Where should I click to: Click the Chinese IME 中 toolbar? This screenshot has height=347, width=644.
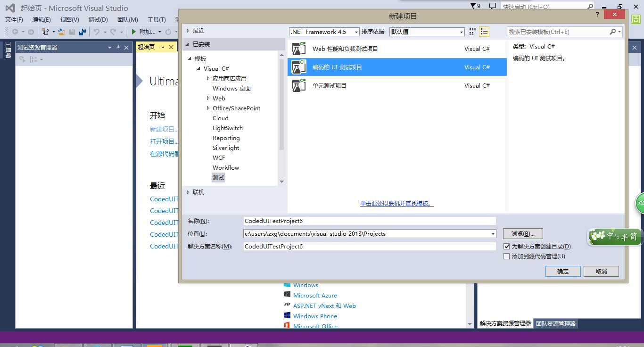point(614,237)
